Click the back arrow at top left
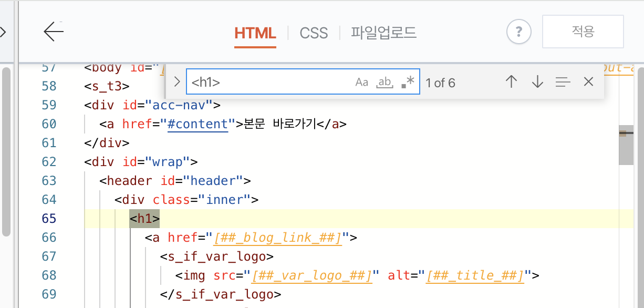 53,32
